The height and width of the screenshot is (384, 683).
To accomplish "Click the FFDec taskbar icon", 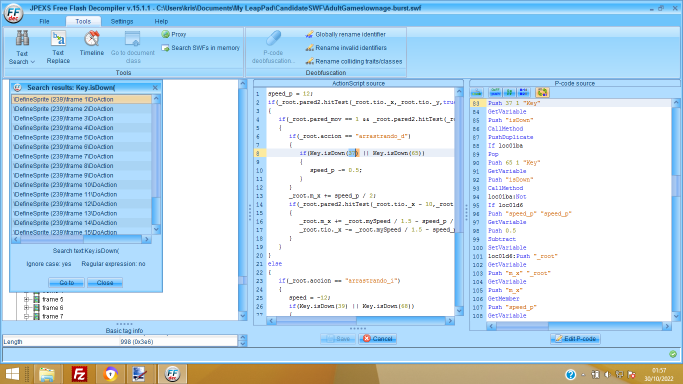I will coord(172,374).
